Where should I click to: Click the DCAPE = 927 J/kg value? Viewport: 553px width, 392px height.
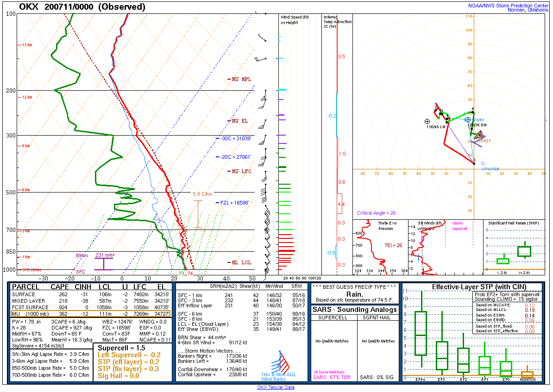72,328
